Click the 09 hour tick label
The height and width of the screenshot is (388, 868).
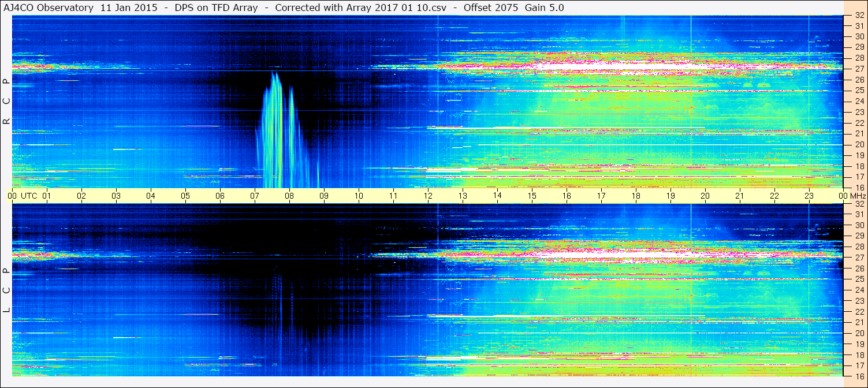coord(324,196)
